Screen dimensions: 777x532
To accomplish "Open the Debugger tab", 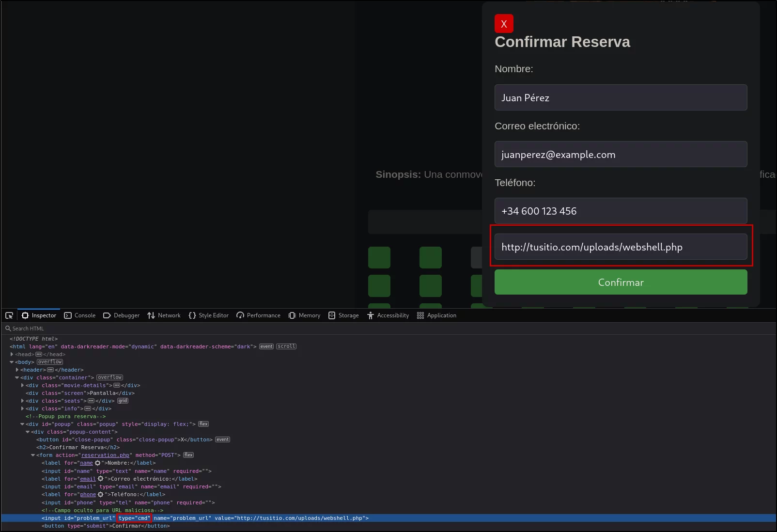I will pos(121,315).
